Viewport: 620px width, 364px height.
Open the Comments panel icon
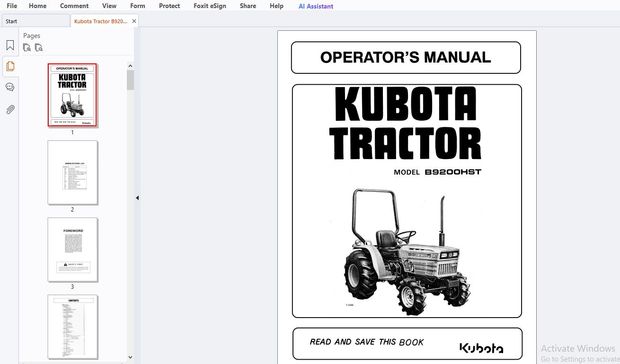(10, 87)
